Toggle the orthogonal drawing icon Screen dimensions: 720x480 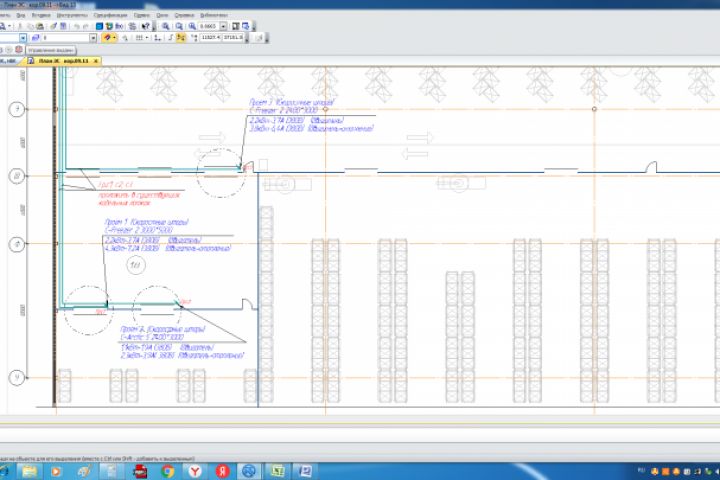[170, 38]
